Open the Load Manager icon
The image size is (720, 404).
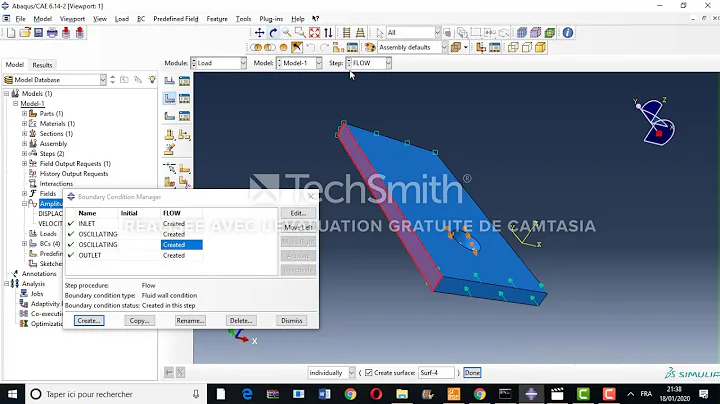(184, 81)
